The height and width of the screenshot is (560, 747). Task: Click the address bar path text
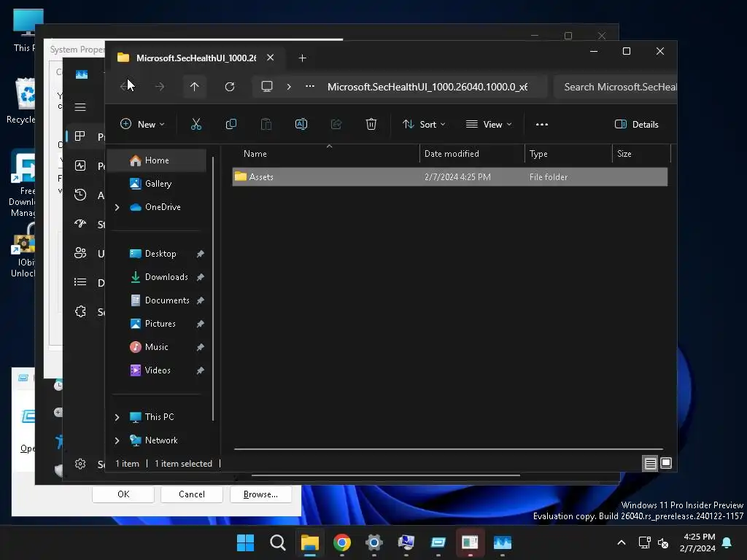(427, 87)
